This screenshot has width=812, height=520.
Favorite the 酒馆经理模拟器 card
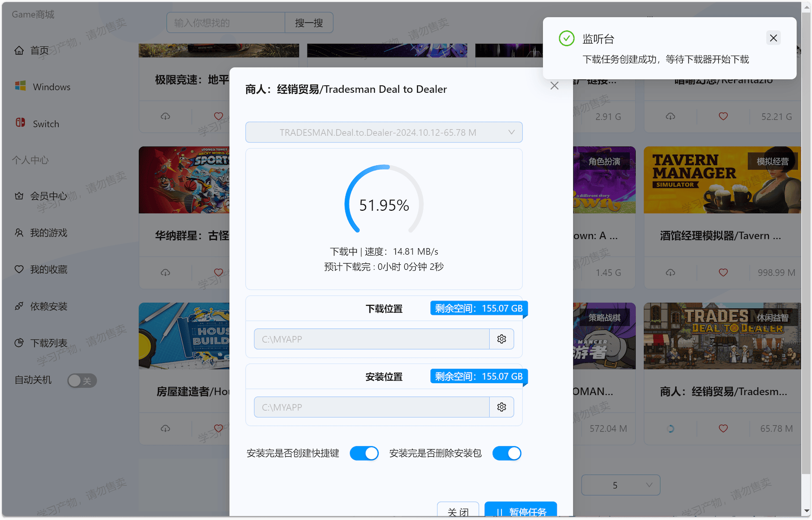[x=723, y=272]
